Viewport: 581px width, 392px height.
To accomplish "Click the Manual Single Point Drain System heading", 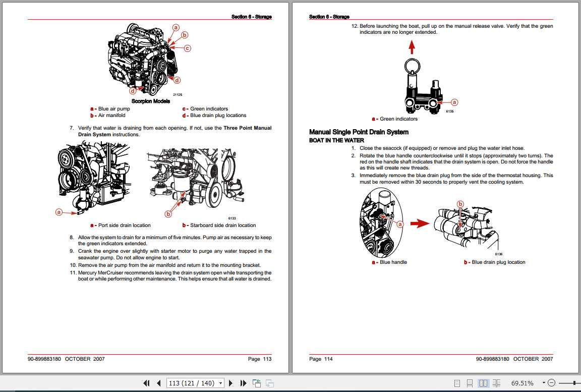I will 358,132.
